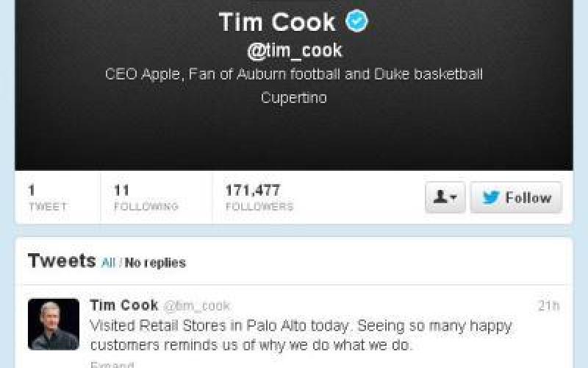
Task: Click the Twitter bird icon on Follow button
Action: pos(490,197)
